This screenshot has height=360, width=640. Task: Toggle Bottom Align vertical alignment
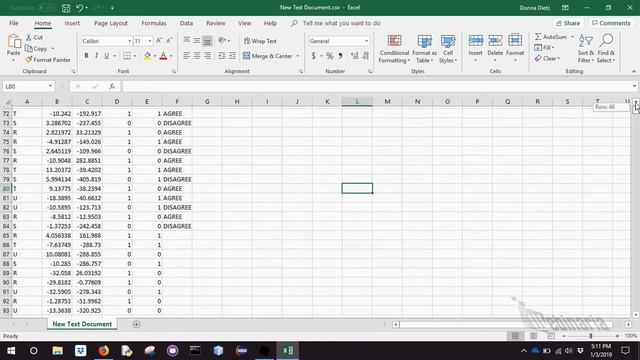[207, 40]
